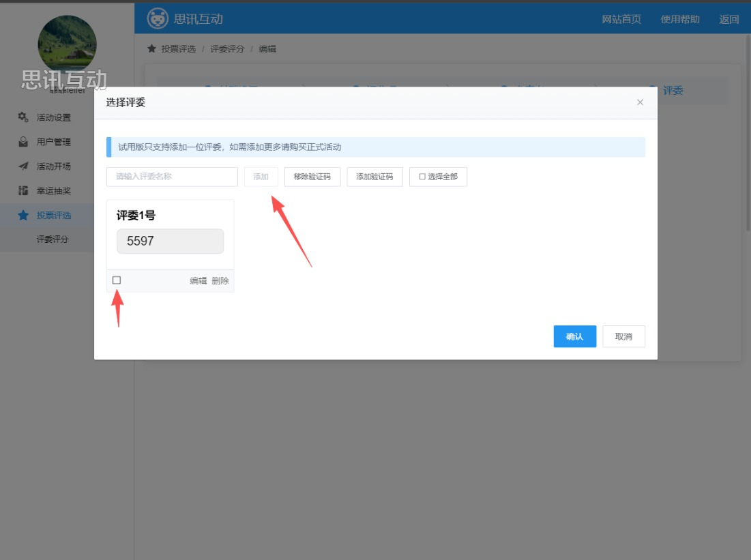Click the paper plane icon beside 活动开场

tap(23, 166)
